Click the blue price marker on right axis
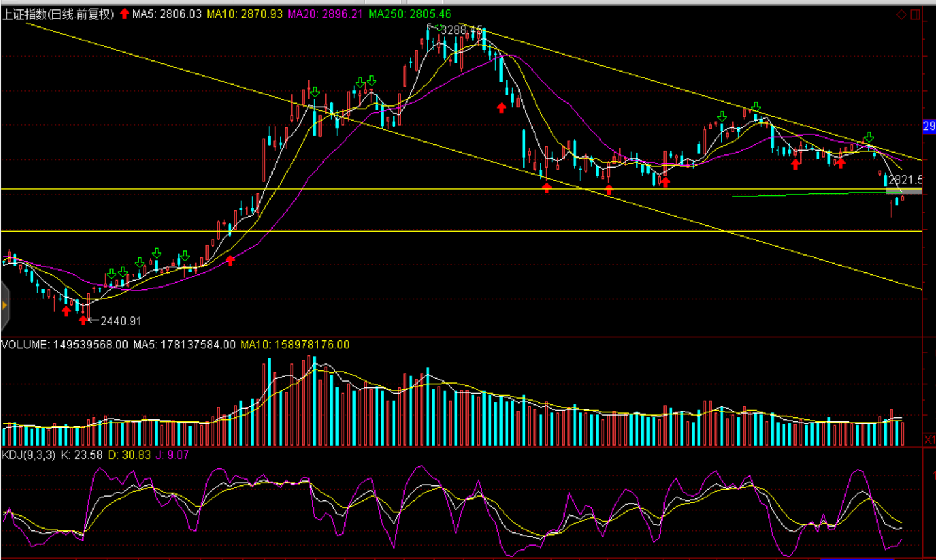Image resolution: width=936 pixels, height=560 pixels. tap(929, 126)
